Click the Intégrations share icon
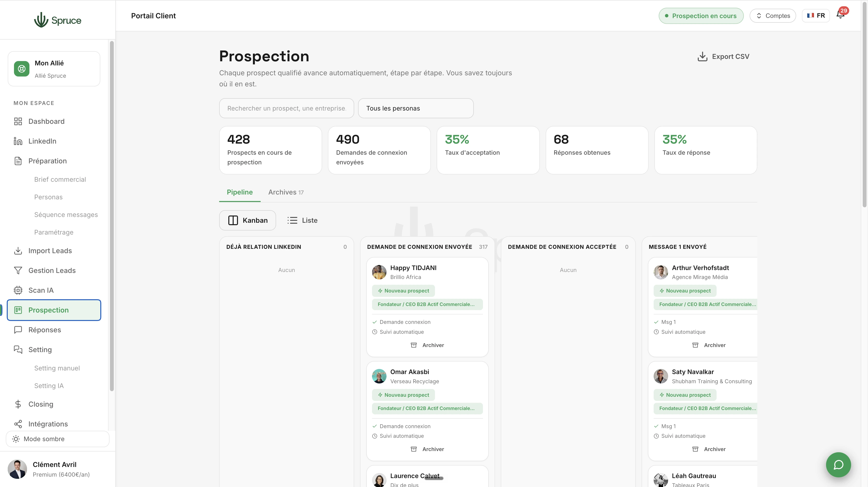Viewport: 868px width, 487px height. (x=18, y=424)
